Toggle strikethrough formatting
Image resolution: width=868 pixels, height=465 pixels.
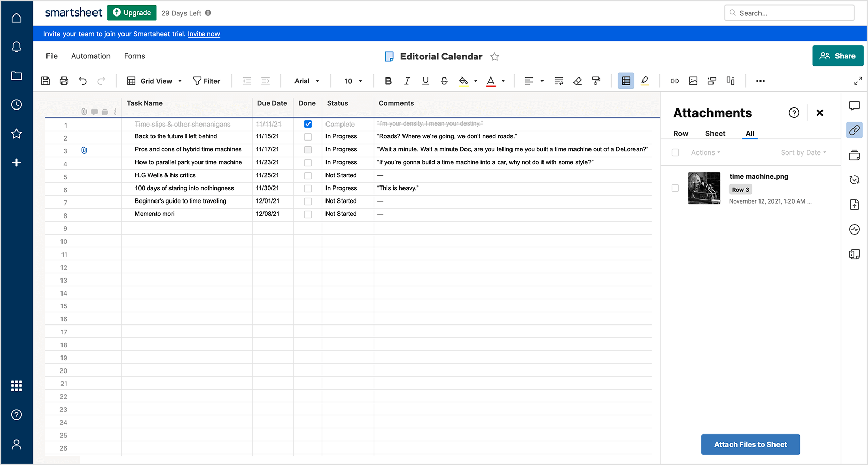(x=444, y=81)
